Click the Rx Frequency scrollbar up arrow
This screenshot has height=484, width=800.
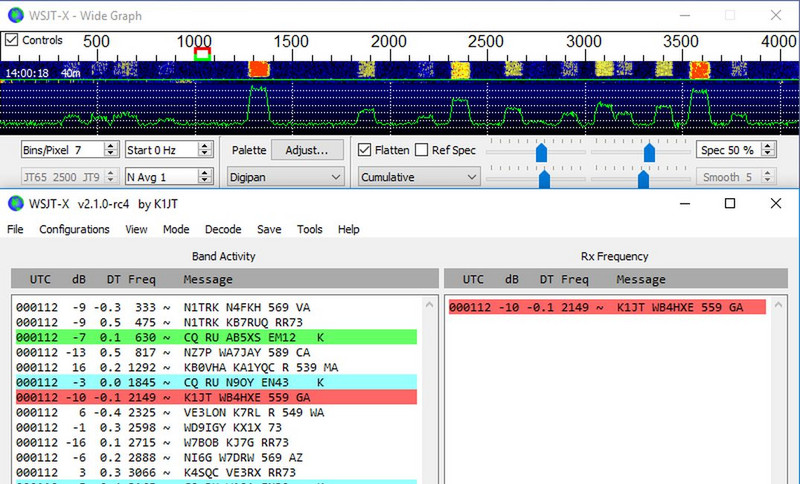point(778,304)
